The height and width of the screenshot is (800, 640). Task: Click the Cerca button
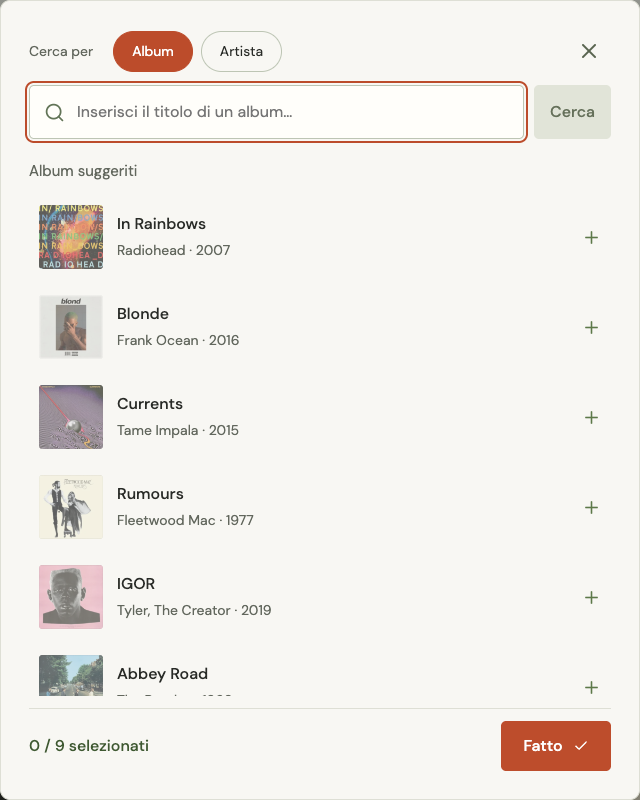[572, 112]
